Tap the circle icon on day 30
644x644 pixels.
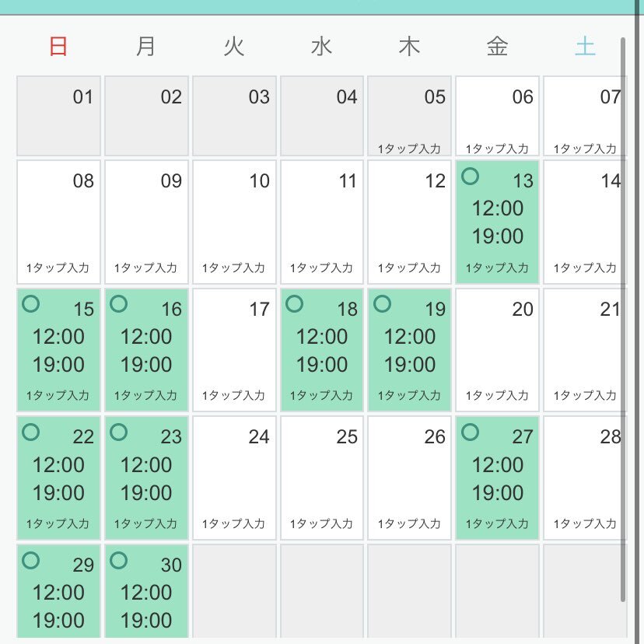click(119, 560)
